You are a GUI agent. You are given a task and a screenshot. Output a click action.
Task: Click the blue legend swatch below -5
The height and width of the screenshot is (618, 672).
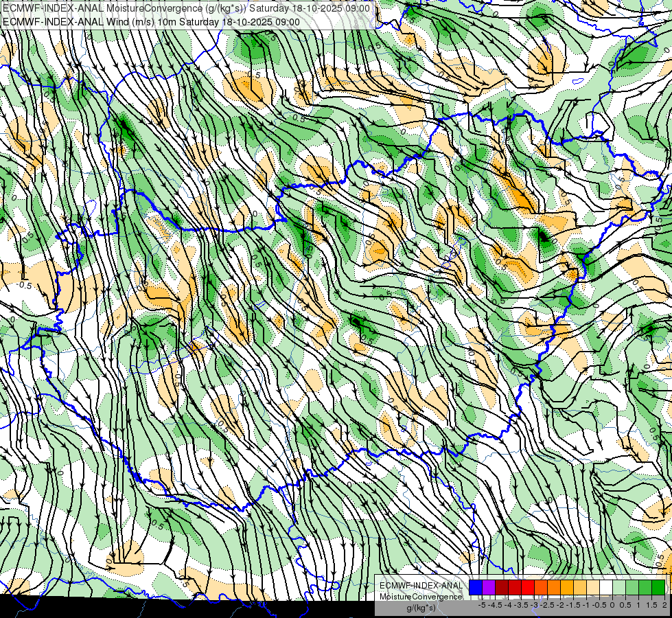point(476,588)
